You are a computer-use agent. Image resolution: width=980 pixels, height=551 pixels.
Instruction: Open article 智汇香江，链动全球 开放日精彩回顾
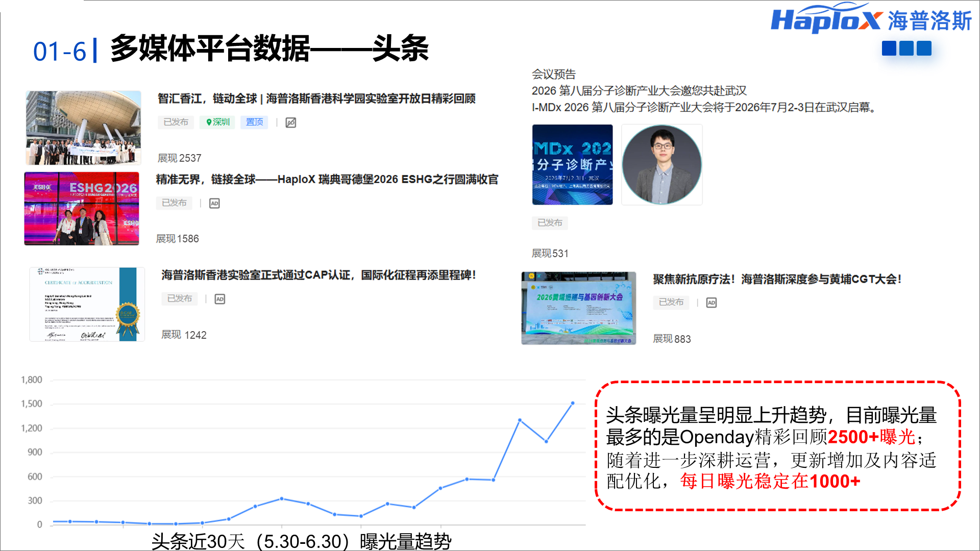point(316,98)
